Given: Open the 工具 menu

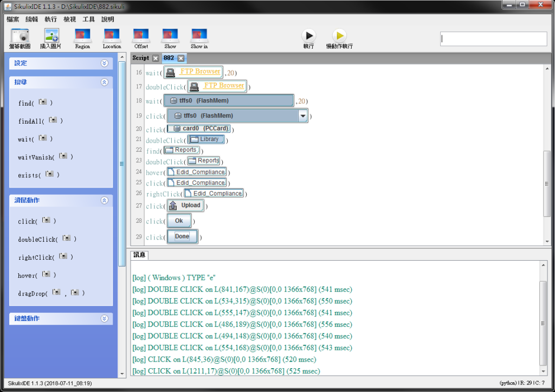Looking at the screenshot, I should [88, 19].
